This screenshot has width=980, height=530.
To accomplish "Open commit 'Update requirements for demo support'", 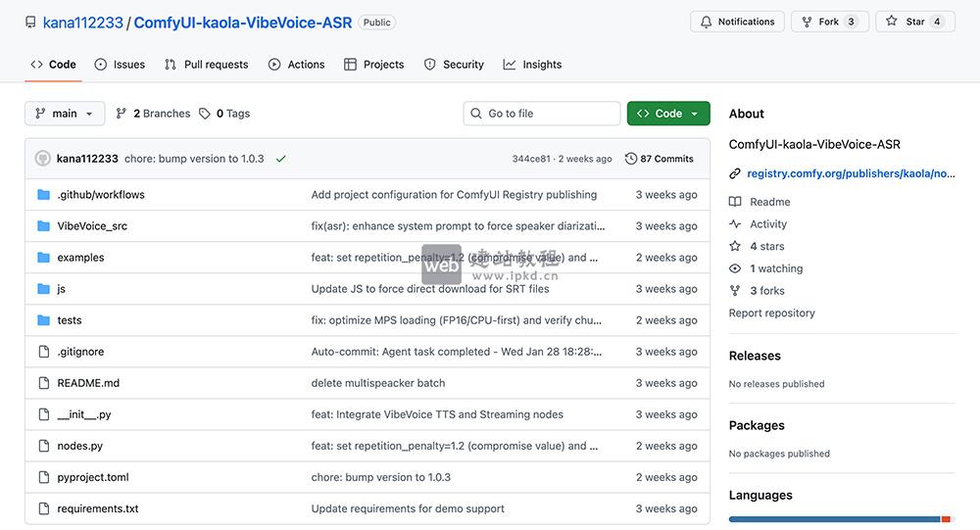I will tap(408, 508).
